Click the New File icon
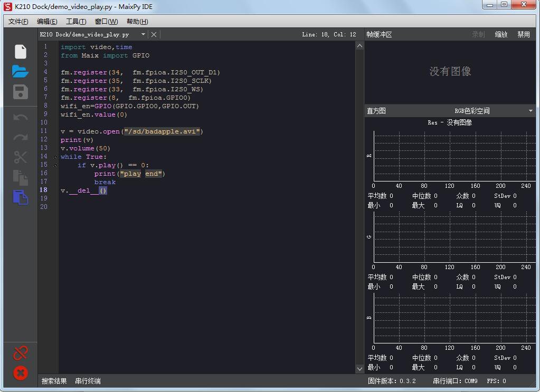 point(20,52)
